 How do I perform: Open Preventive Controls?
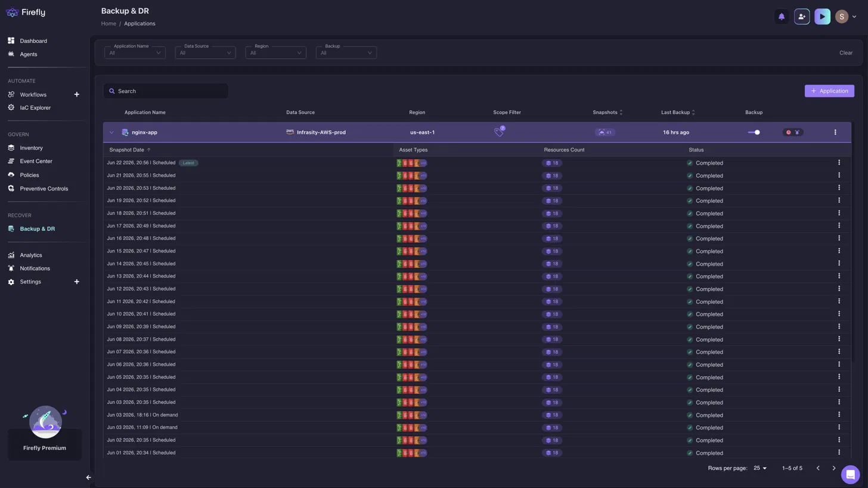click(44, 189)
